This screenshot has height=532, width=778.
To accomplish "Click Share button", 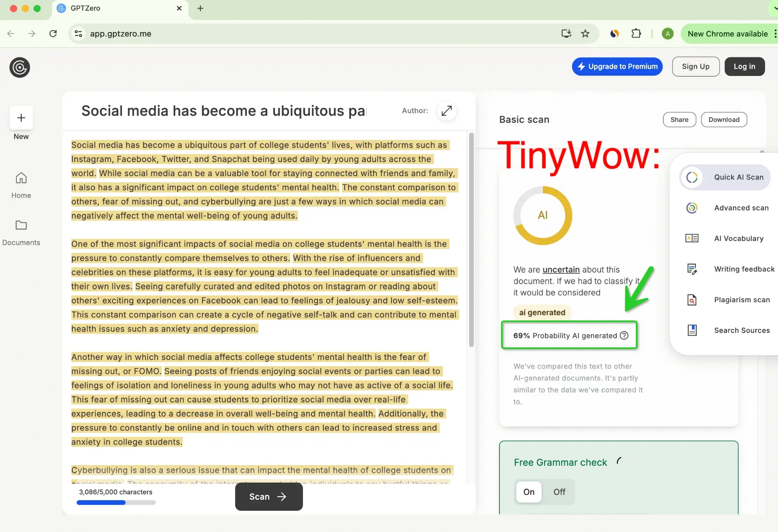I will click(679, 120).
